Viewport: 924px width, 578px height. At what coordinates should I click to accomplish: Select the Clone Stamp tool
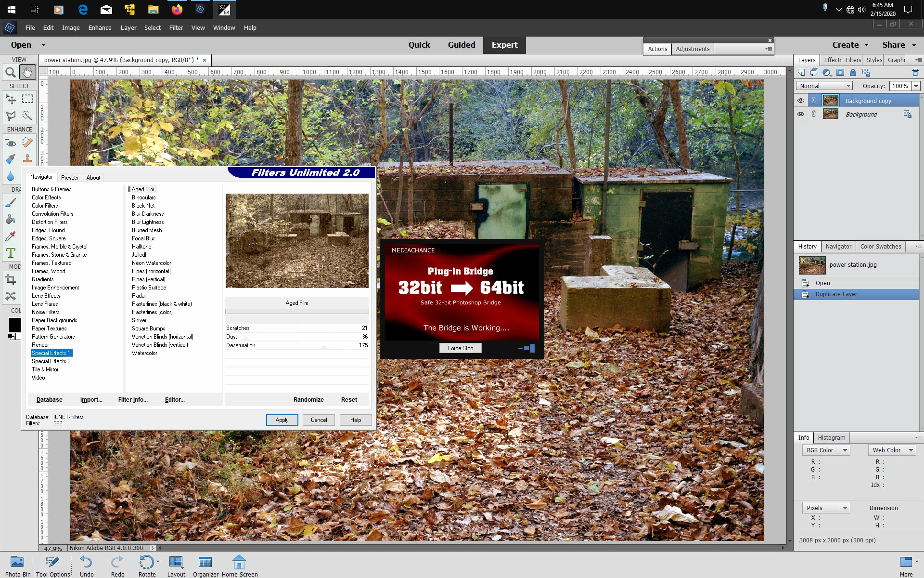(27, 158)
